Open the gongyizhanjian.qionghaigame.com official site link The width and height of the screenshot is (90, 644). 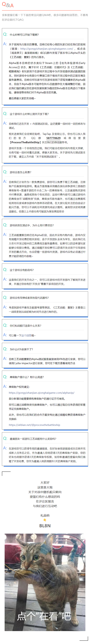(x=47, y=49)
